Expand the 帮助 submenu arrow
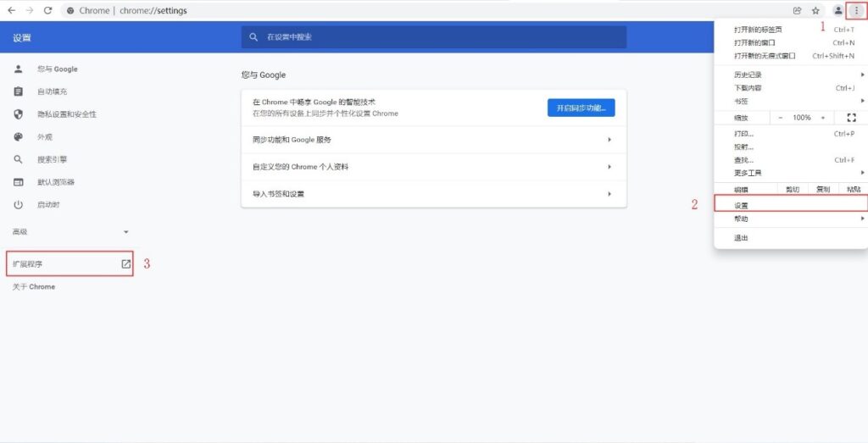This screenshot has height=443, width=868. [862, 219]
